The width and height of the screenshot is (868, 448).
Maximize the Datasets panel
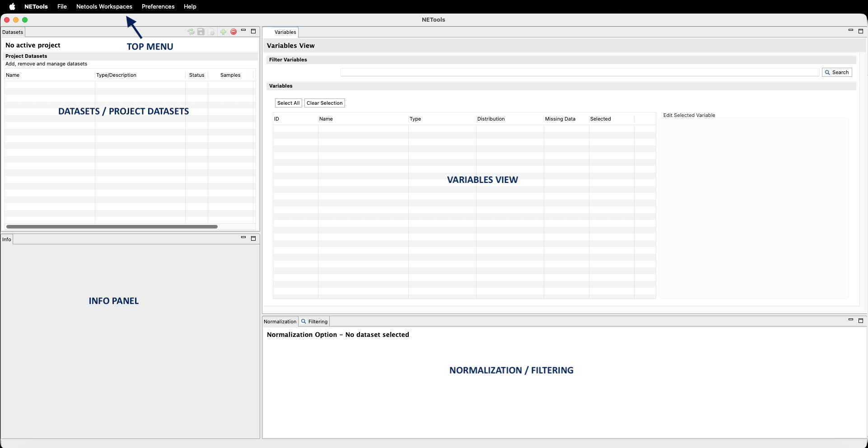click(253, 31)
